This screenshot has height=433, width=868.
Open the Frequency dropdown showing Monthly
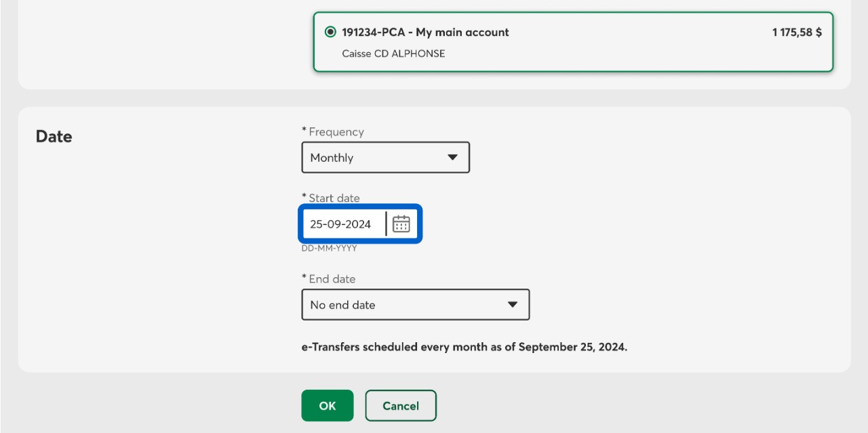tap(385, 157)
